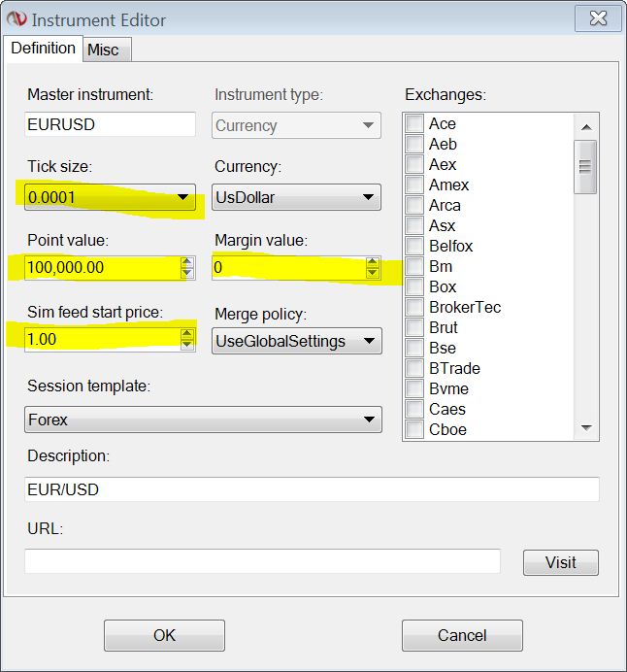The height and width of the screenshot is (672, 627).
Task: Select the Definition tab
Action: [x=43, y=49]
